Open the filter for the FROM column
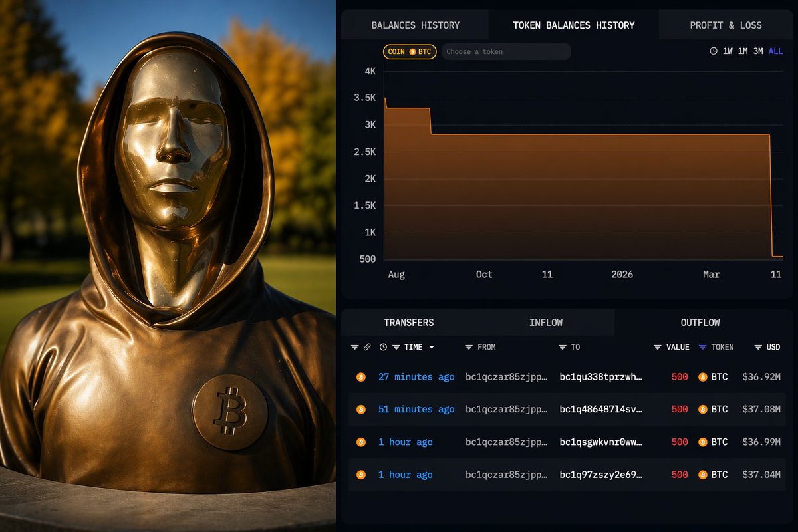The image size is (798, 532). tap(469, 347)
